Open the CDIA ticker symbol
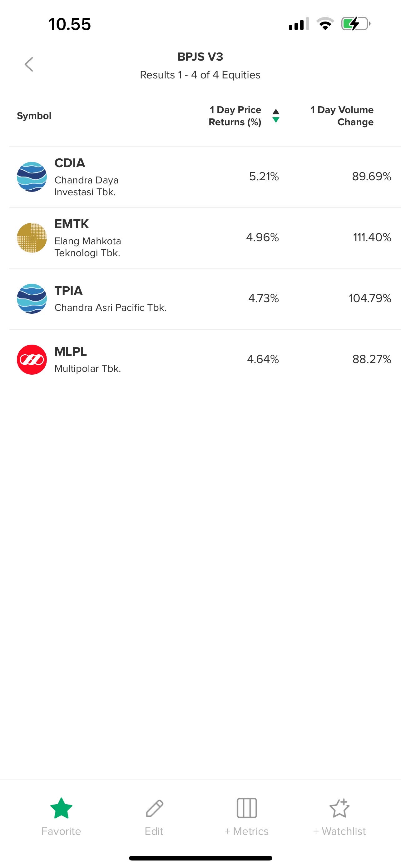The width and height of the screenshot is (401, 868). 70,163
